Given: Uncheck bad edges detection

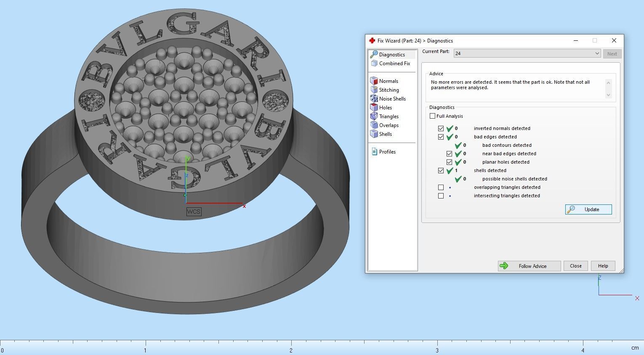Looking at the screenshot, I should 441,137.
